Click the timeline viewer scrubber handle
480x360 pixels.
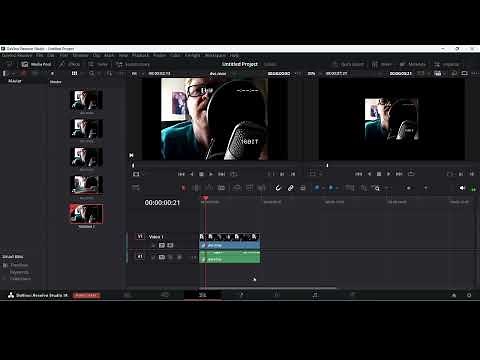click(327, 165)
